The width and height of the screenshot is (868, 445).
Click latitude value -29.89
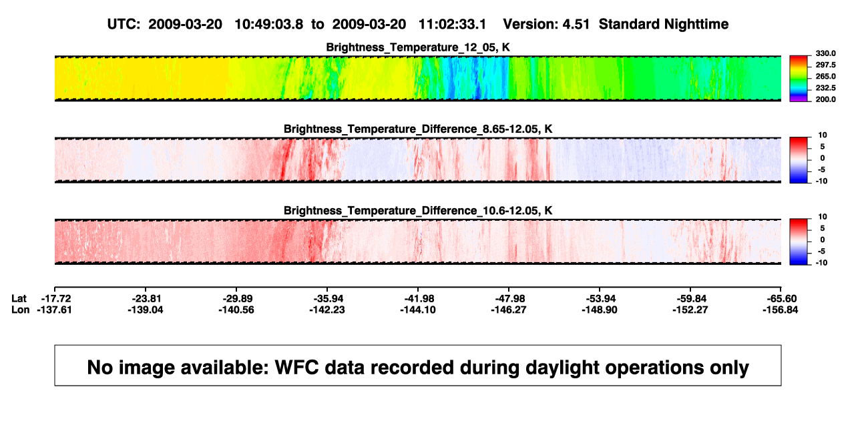(x=236, y=298)
